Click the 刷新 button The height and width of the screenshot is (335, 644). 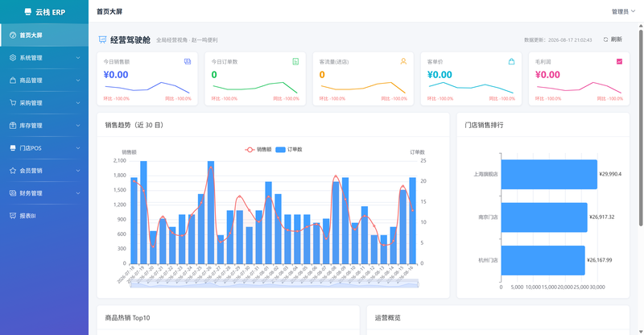tap(613, 39)
